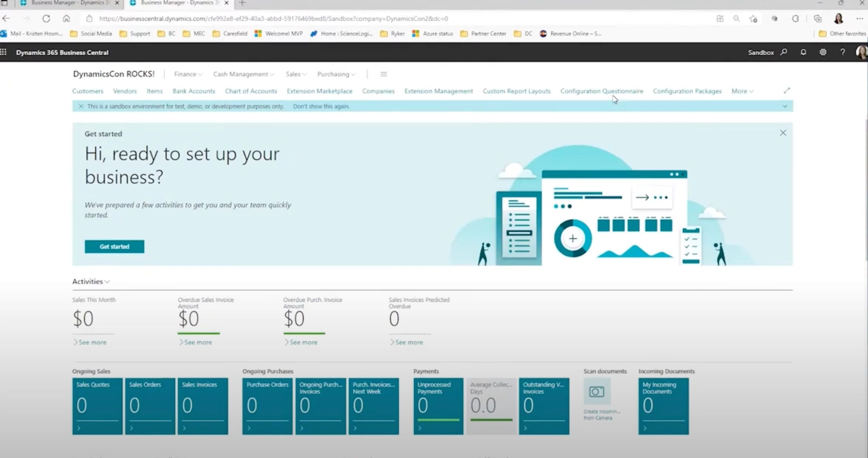Click the site info lock icon
868x458 pixels.
(x=89, y=19)
